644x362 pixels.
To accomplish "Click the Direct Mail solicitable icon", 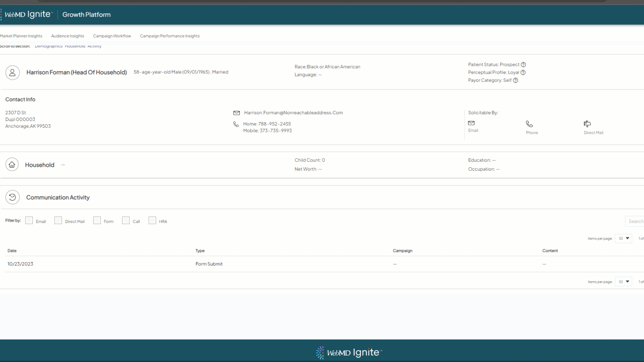I will pyautogui.click(x=587, y=124).
